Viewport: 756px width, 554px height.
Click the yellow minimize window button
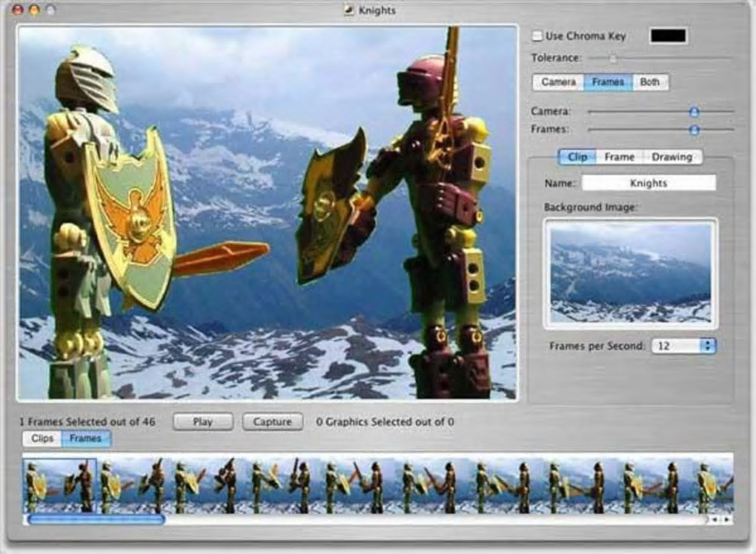coord(34,10)
